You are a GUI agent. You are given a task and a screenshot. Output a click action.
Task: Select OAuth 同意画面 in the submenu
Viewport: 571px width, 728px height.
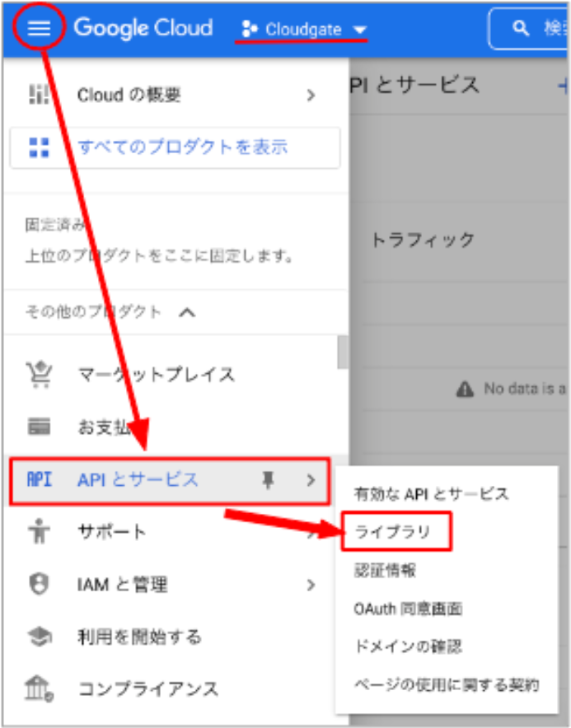pyautogui.click(x=408, y=609)
